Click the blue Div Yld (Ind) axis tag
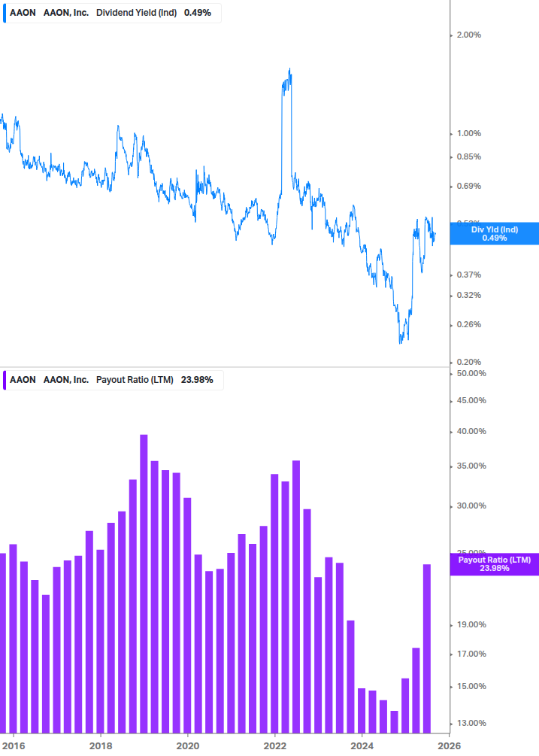The width and height of the screenshot is (539, 756). pos(494,233)
